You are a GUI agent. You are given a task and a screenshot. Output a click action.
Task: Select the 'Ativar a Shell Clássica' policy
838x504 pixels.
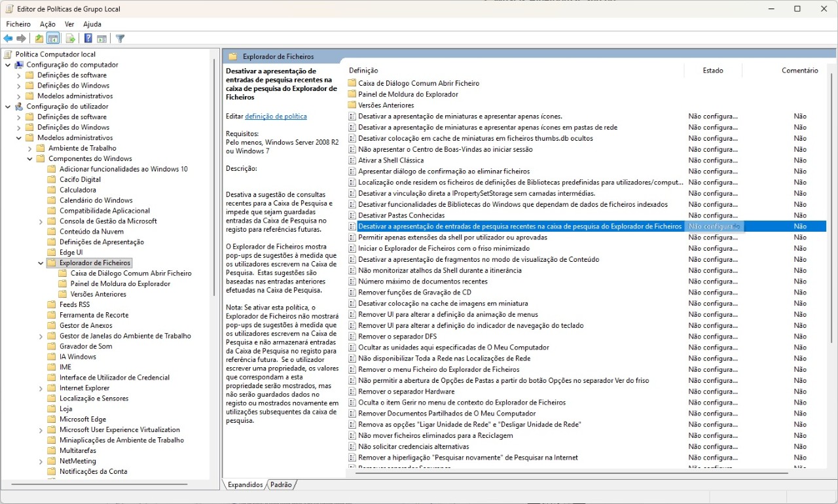click(391, 160)
